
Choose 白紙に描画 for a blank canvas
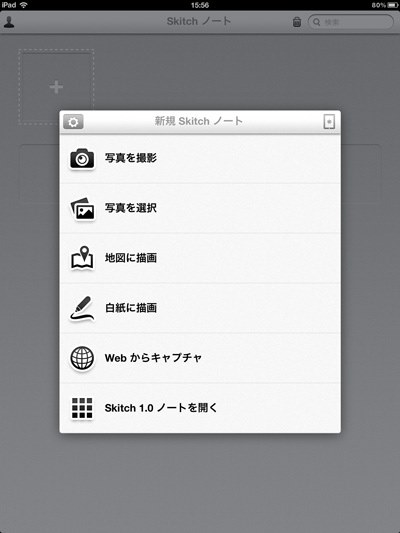(200, 308)
